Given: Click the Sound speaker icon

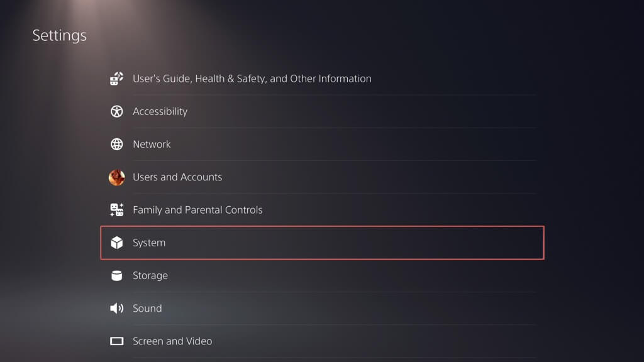Looking at the screenshot, I should tap(117, 308).
